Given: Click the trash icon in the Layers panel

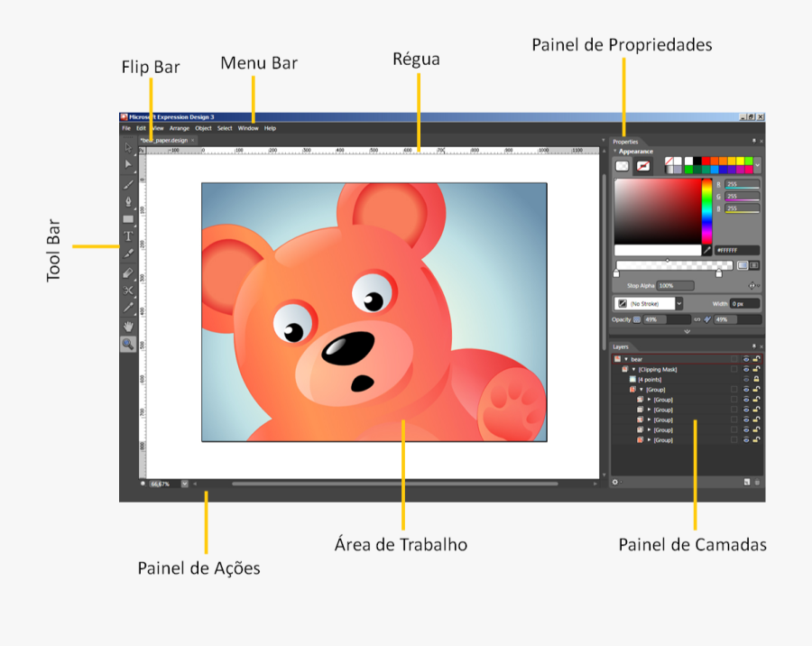Looking at the screenshot, I should point(759,481).
